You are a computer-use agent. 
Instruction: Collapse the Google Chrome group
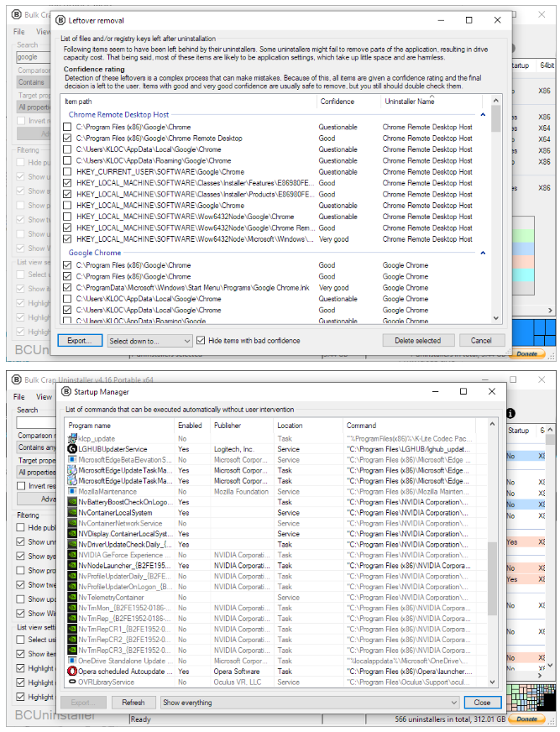483,253
